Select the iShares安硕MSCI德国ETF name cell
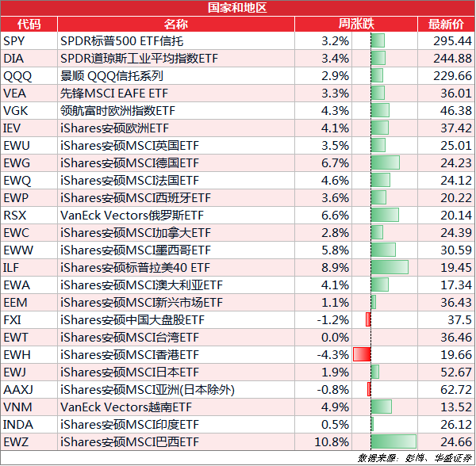The height and width of the screenshot is (466, 476). [176, 163]
